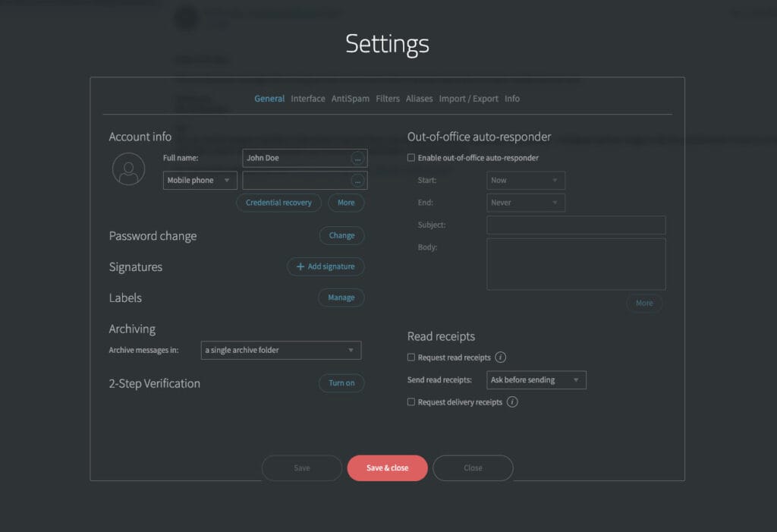Switch to the Interface tab
Screen dimensions: 777x532
[307, 98]
